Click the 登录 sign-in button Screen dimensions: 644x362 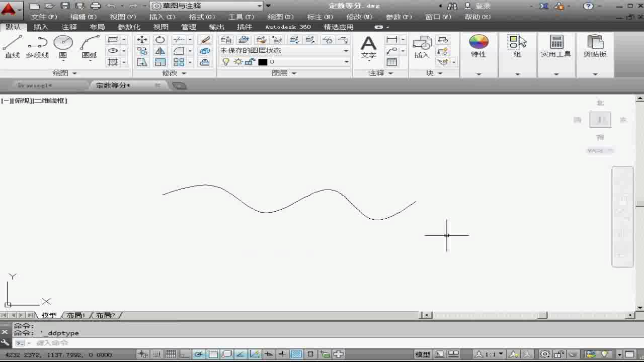[478, 6]
